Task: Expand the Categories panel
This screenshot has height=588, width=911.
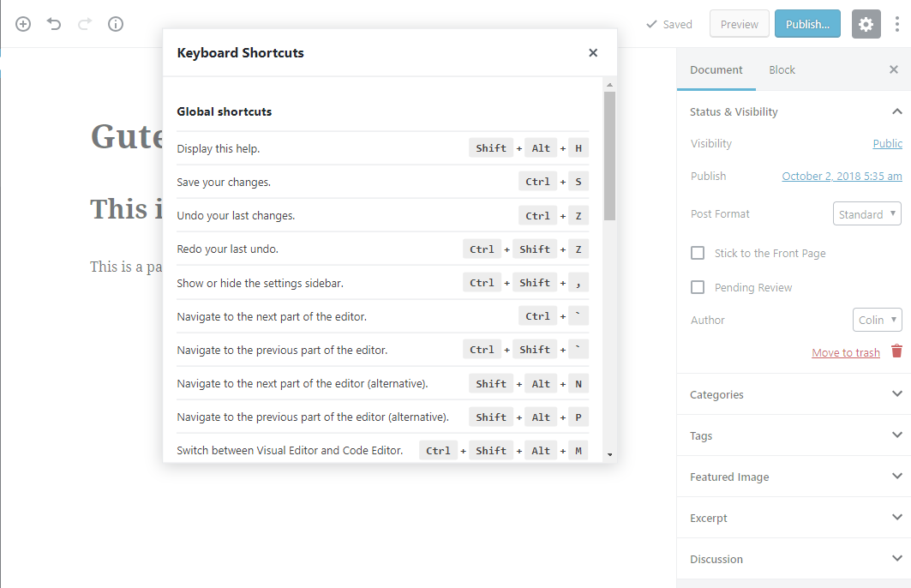Action: tap(794, 395)
